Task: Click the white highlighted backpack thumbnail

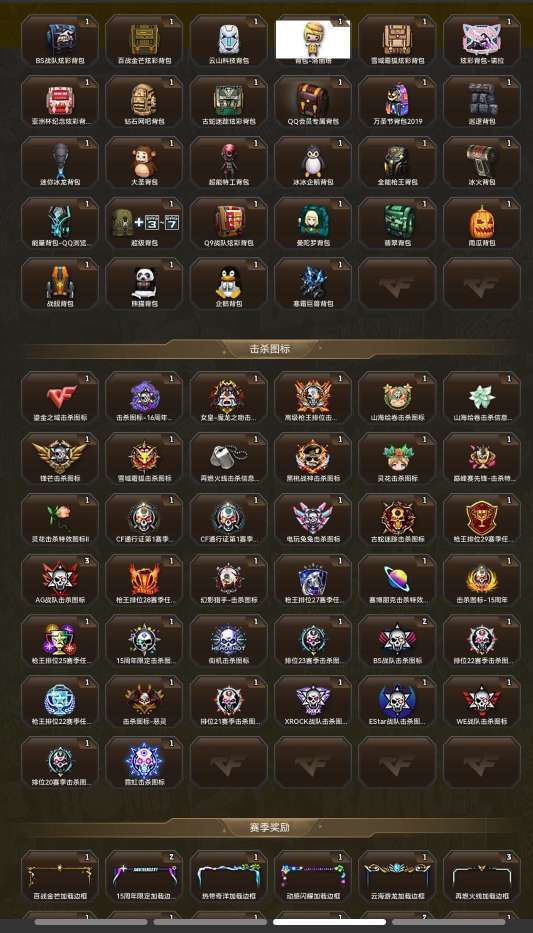Action: click(313, 40)
